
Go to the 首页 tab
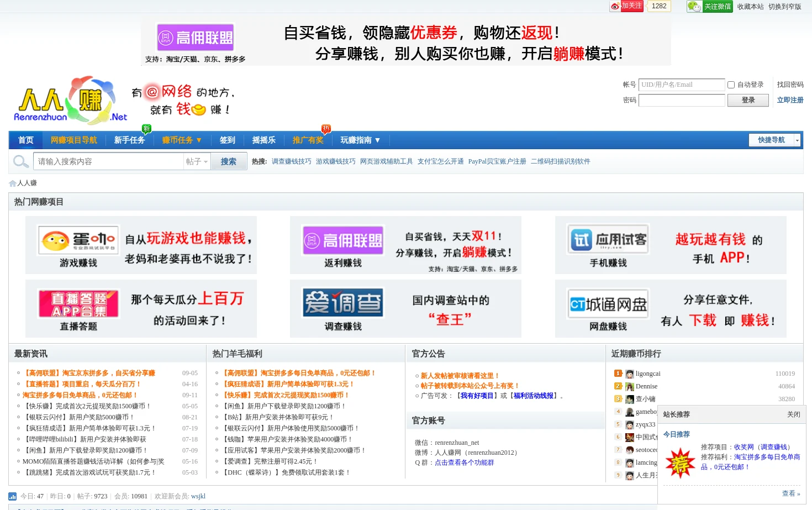pyautogui.click(x=25, y=140)
